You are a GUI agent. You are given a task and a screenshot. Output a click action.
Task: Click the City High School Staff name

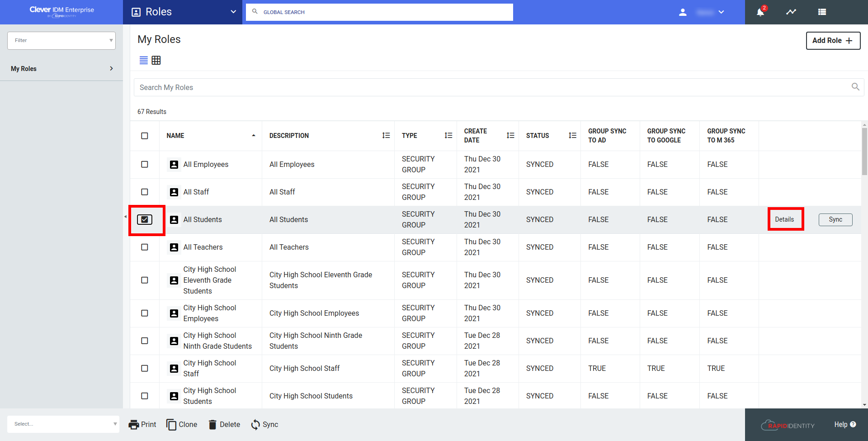tap(210, 368)
